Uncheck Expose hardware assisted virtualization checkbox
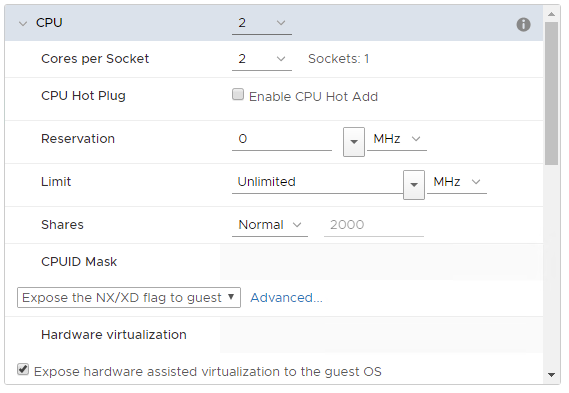The image size is (569, 393). pyautogui.click(x=23, y=370)
